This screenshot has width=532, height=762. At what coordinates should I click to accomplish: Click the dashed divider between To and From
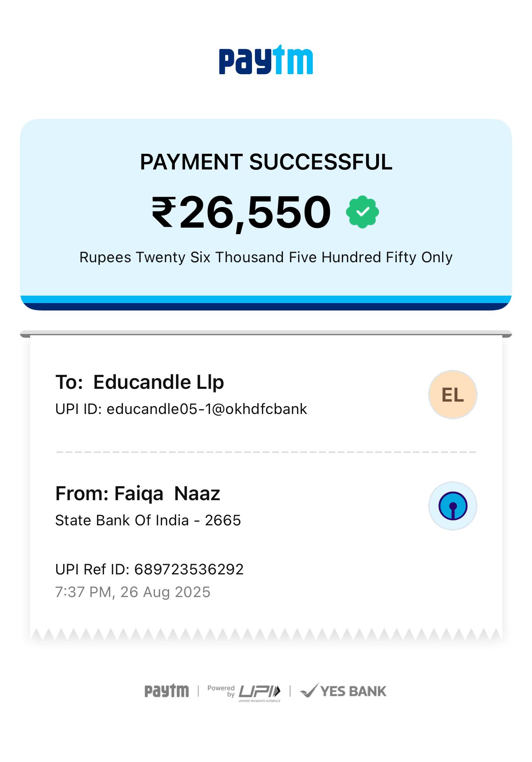266,452
